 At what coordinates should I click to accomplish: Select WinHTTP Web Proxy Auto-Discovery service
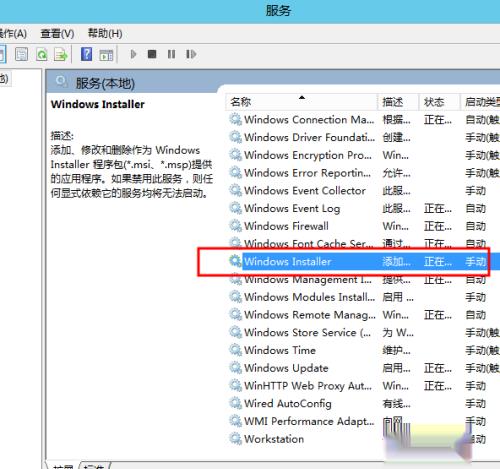[x=364, y=386]
